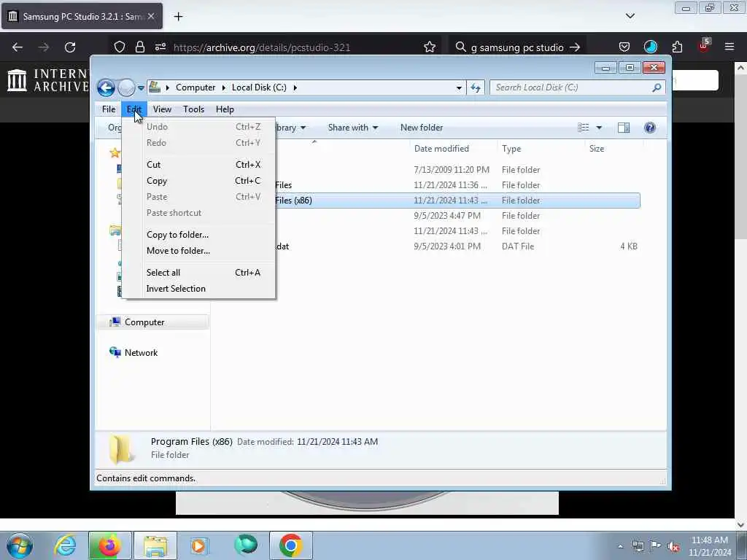Click the network tray icon

tap(638, 546)
